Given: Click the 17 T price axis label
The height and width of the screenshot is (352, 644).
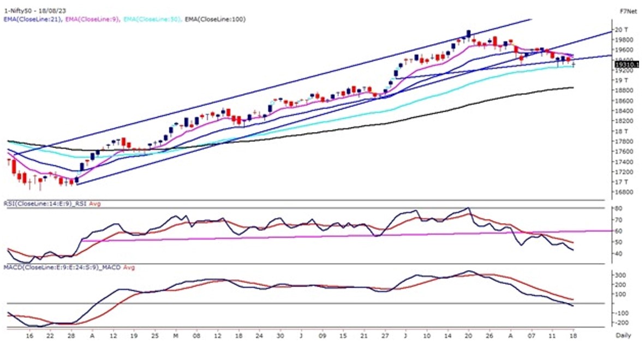Looking at the screenshot, I should (x=622, y=182).
